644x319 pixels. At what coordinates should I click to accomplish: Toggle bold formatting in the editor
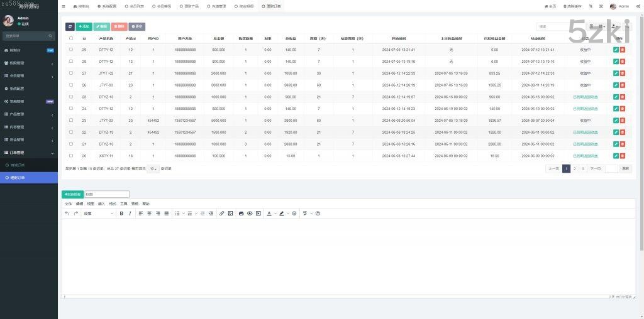(121, 214)
